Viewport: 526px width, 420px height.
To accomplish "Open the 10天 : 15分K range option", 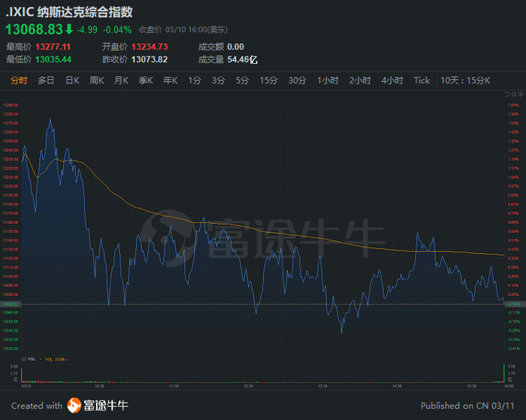I will click(465, 80).
